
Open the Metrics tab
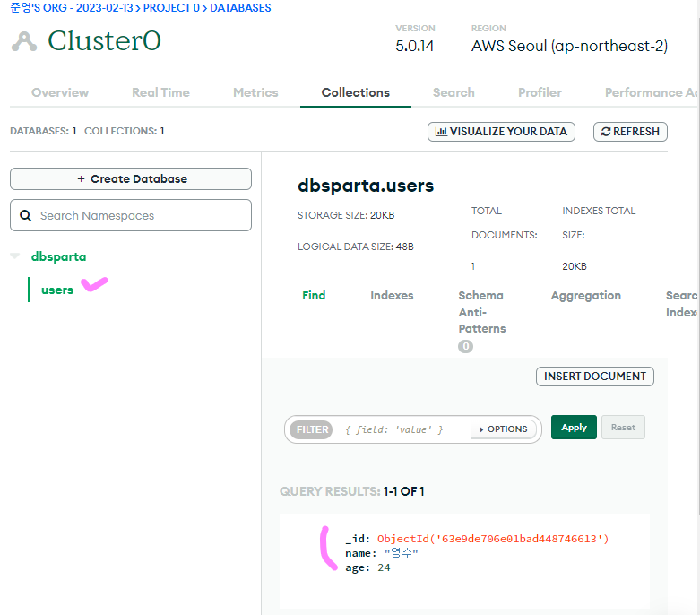point(255,92)
